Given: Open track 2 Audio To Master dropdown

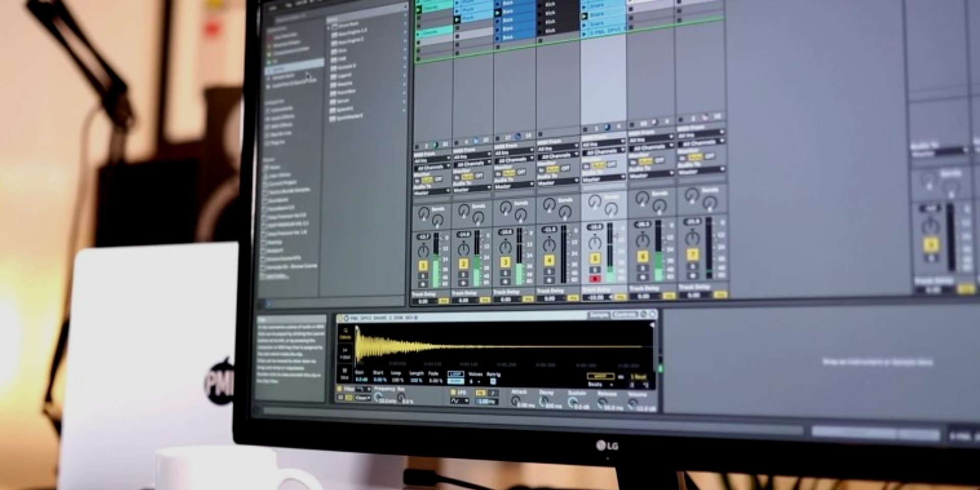Looking at the screenshot, I should click(x=473, y=189).
